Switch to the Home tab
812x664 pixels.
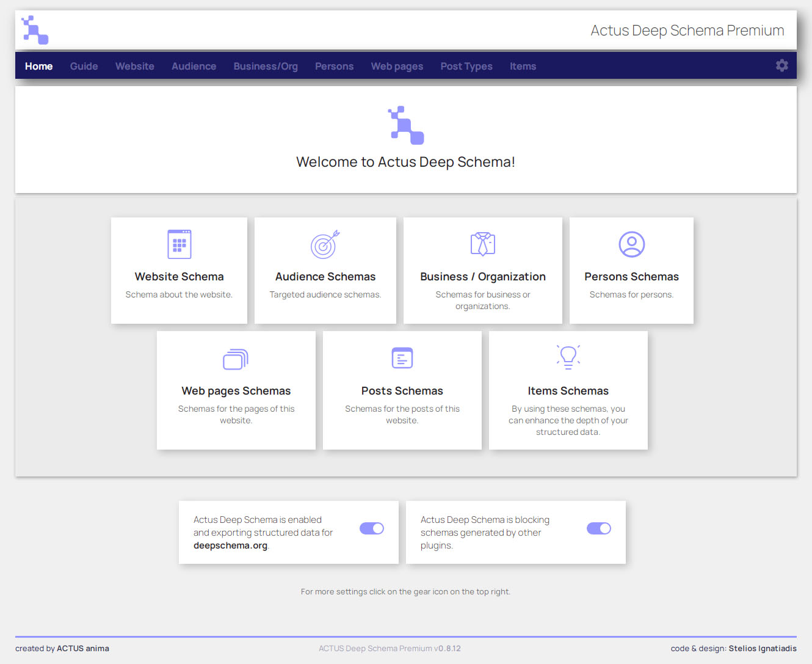click(x=38, y=66)
